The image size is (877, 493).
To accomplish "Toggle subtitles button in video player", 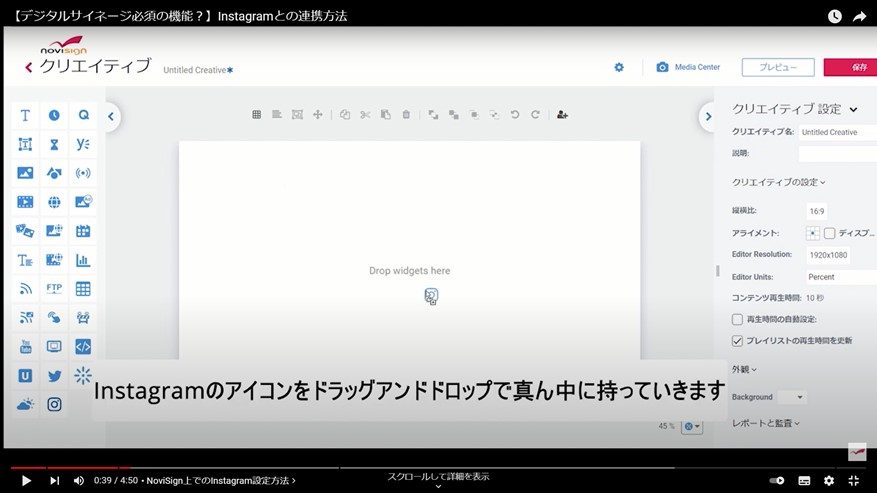I will [x=804, y=480].
